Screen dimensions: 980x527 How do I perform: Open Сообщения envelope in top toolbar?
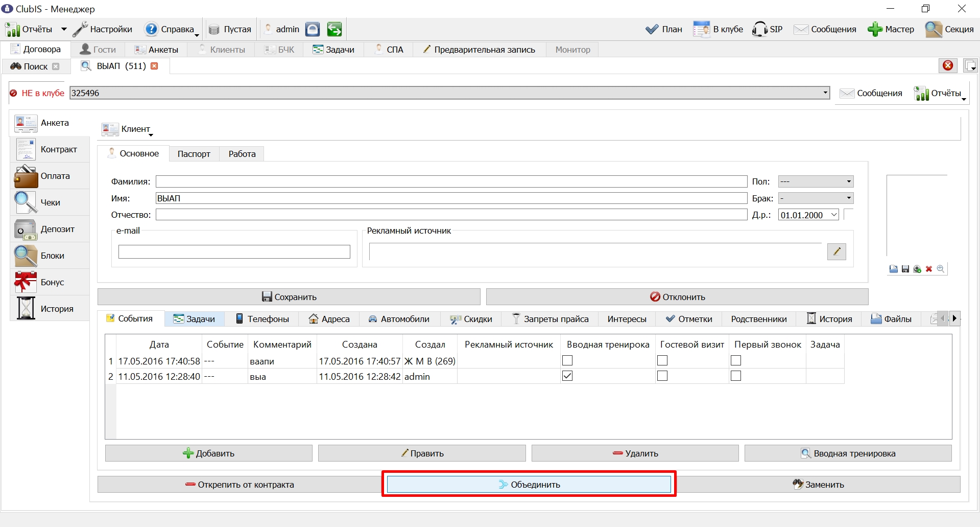[825, 29]
